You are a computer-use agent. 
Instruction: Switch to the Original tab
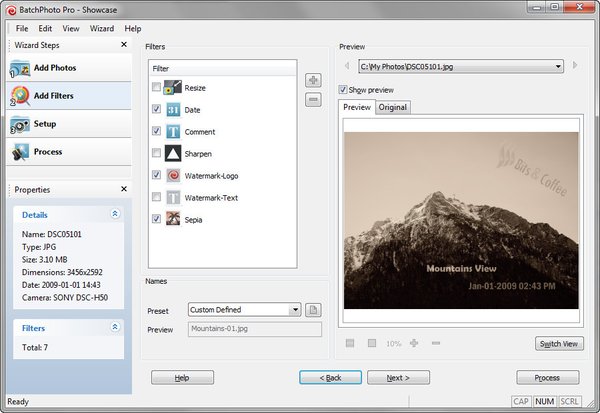392,108
